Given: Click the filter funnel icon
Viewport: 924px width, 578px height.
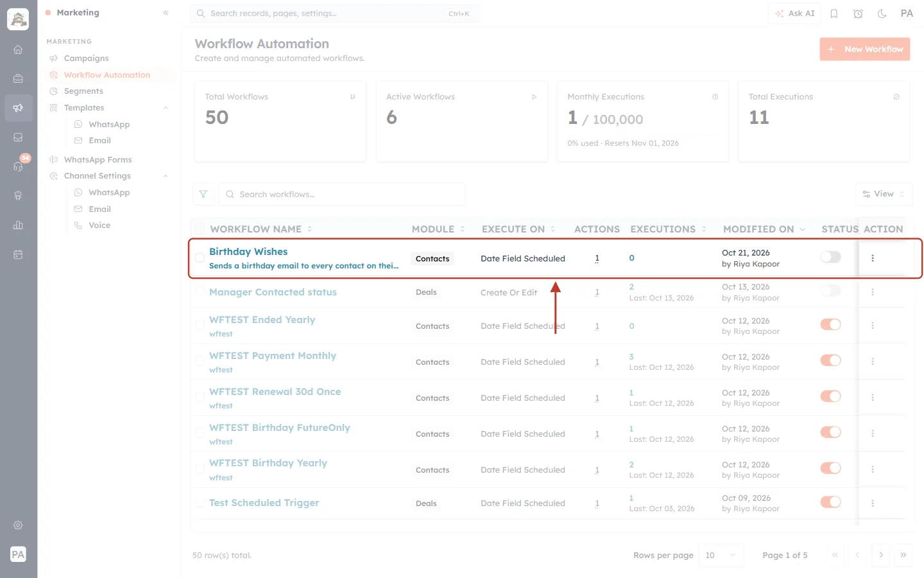Looking at the screenshot, I should pos(203,194).
